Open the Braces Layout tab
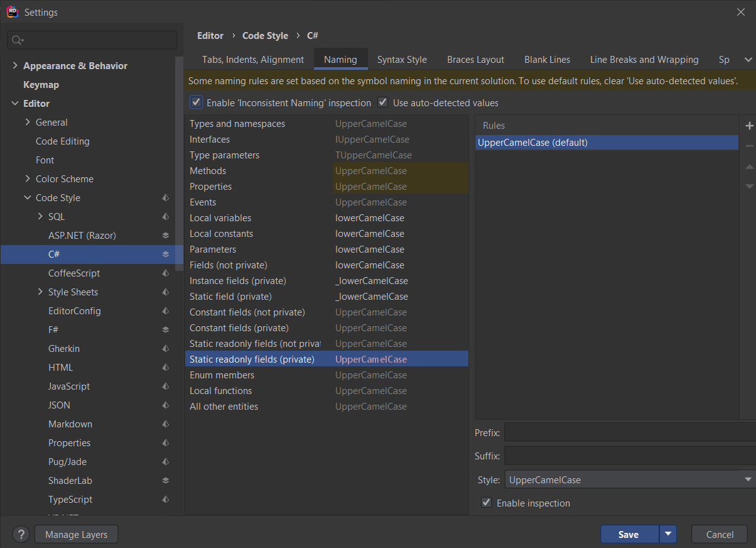Viewport: 756px width, 548px height. pyautogui.click(x=475, y=60)
